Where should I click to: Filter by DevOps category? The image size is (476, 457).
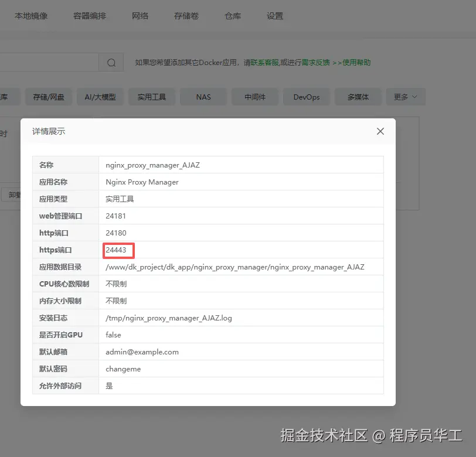307,97
